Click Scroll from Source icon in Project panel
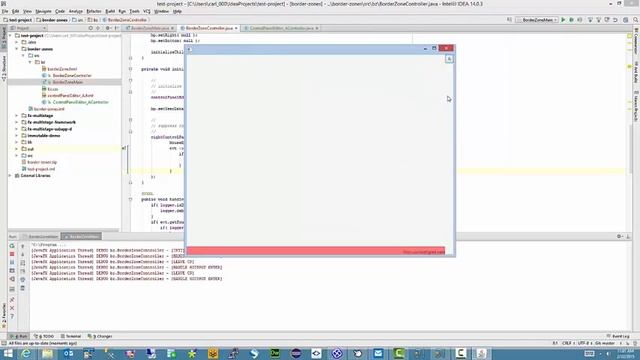 (x=91, y=28)
